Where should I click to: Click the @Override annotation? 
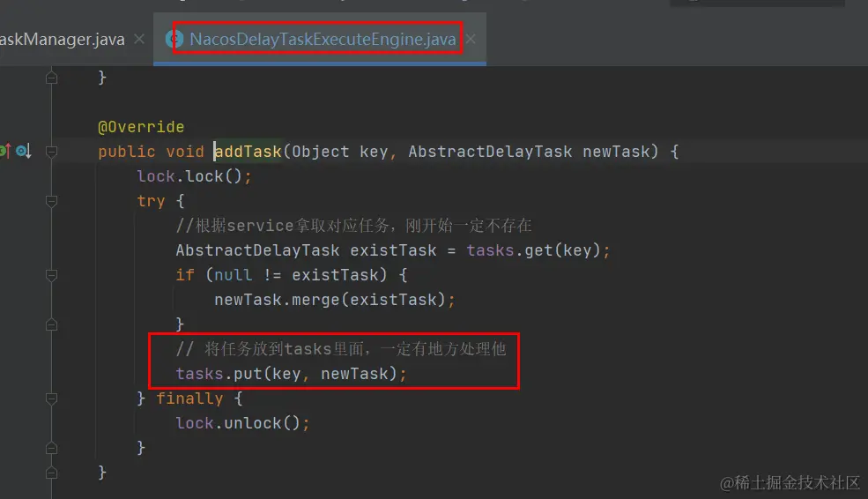tap(141, 127)
